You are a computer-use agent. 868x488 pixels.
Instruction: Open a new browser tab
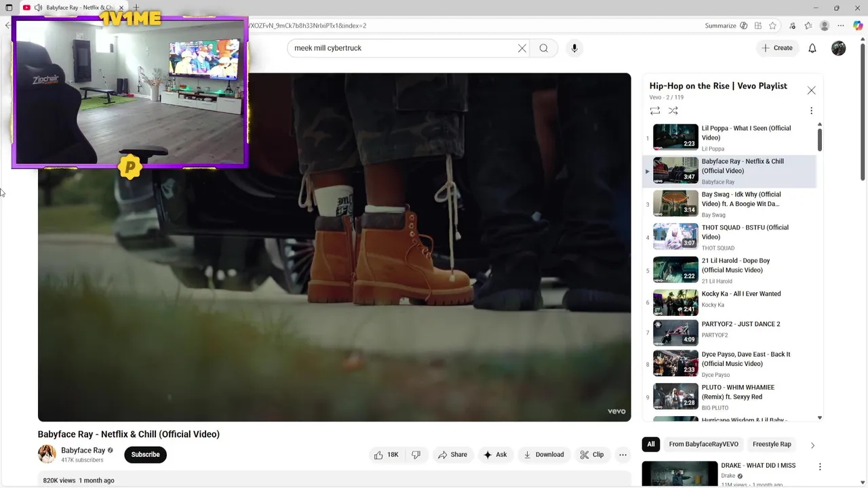coord(136,7)
